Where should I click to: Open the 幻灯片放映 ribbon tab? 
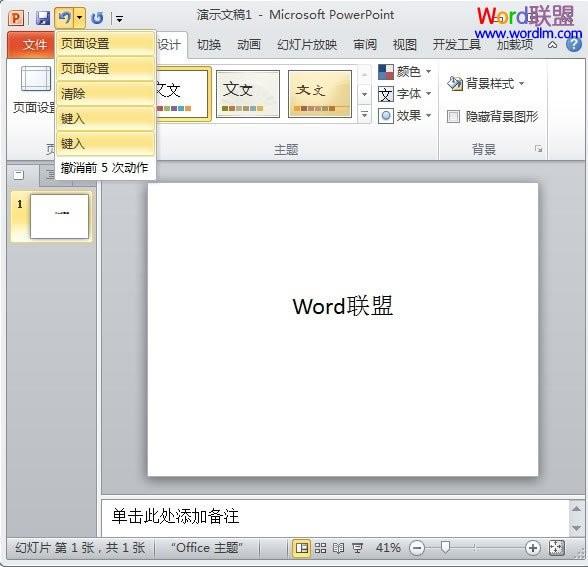tap(307, 45)
